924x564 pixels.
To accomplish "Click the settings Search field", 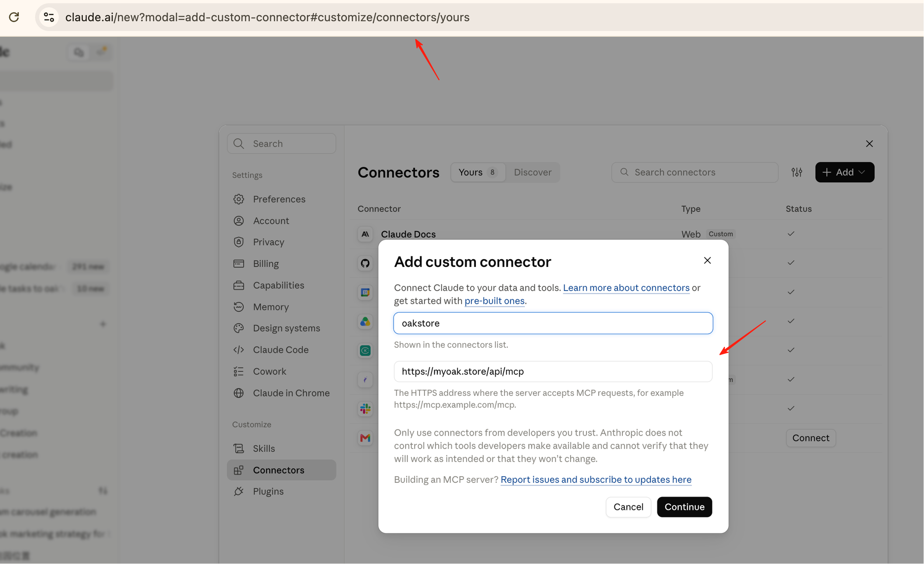I will [x=281, y=144].
